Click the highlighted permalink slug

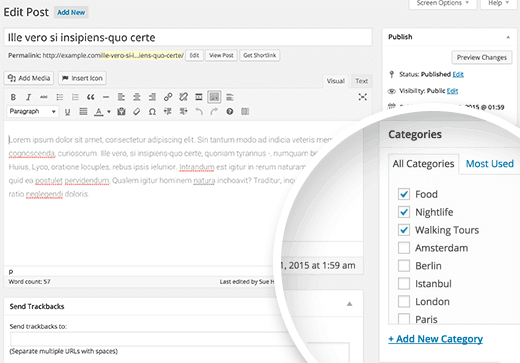(142, 55)
